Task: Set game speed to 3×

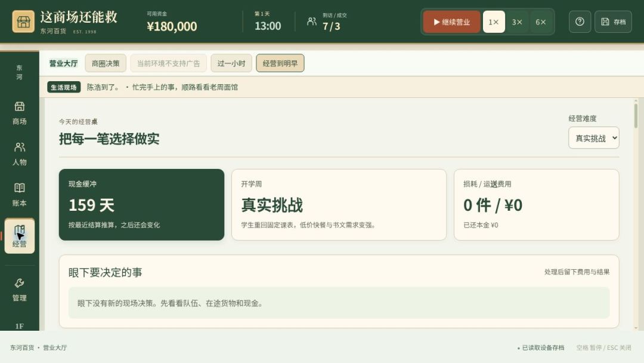Action: click(x=517, y=21)
